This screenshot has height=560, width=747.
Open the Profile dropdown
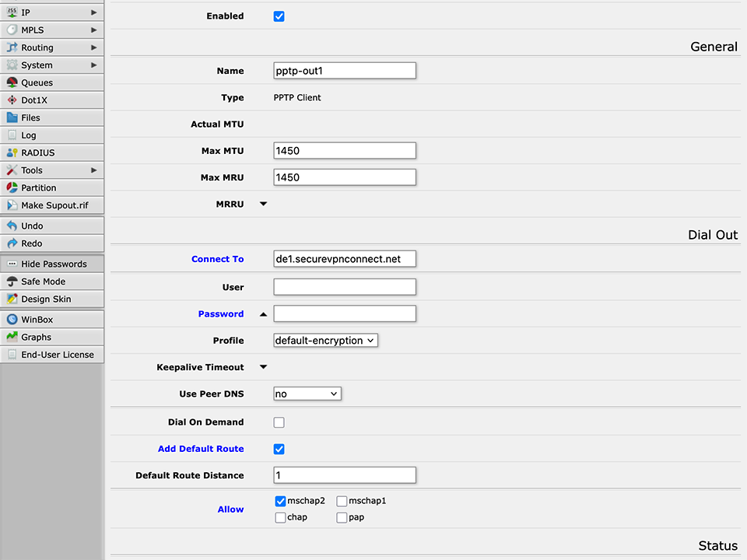[x=324, y=340]
